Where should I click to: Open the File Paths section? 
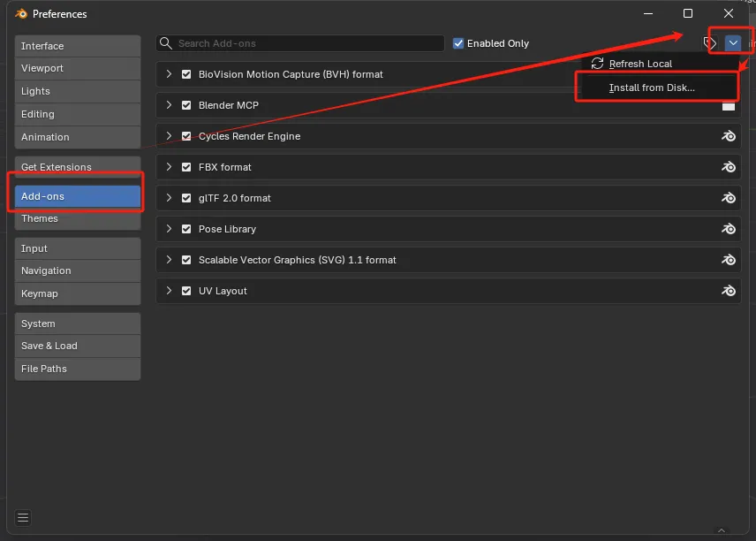coord(78,370)
